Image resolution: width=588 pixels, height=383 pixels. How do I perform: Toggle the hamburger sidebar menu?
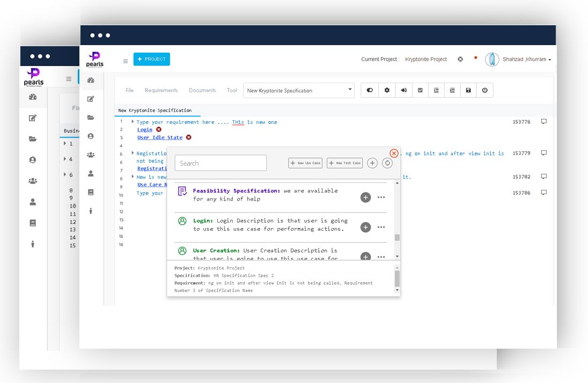pyautogui.click(x=126, y=61)
